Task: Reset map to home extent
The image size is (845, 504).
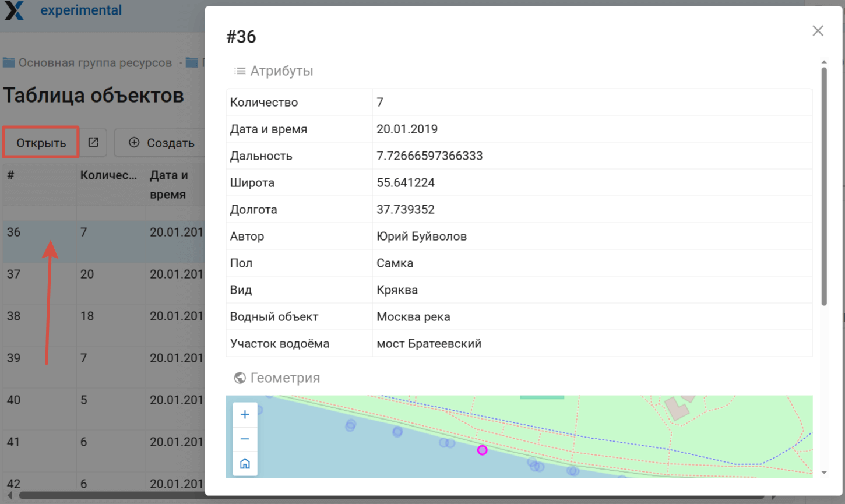Action: (245, 464)
